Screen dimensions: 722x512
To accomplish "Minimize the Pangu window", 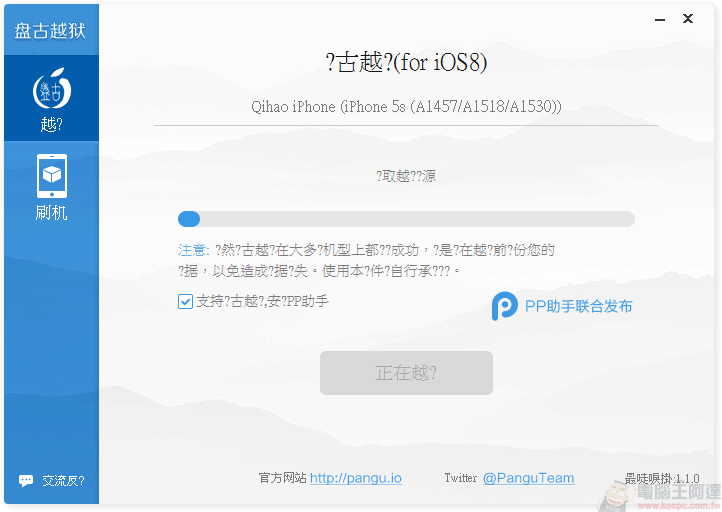I will pos(660,19).
